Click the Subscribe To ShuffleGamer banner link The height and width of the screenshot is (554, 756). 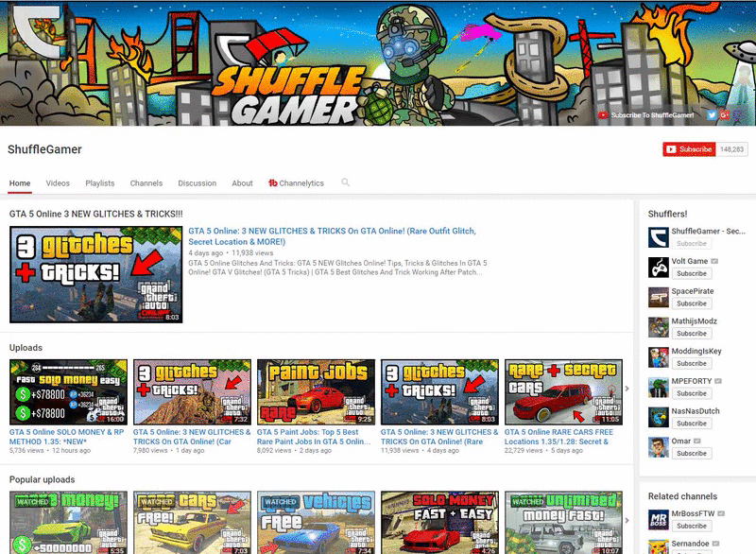(646, 114)
